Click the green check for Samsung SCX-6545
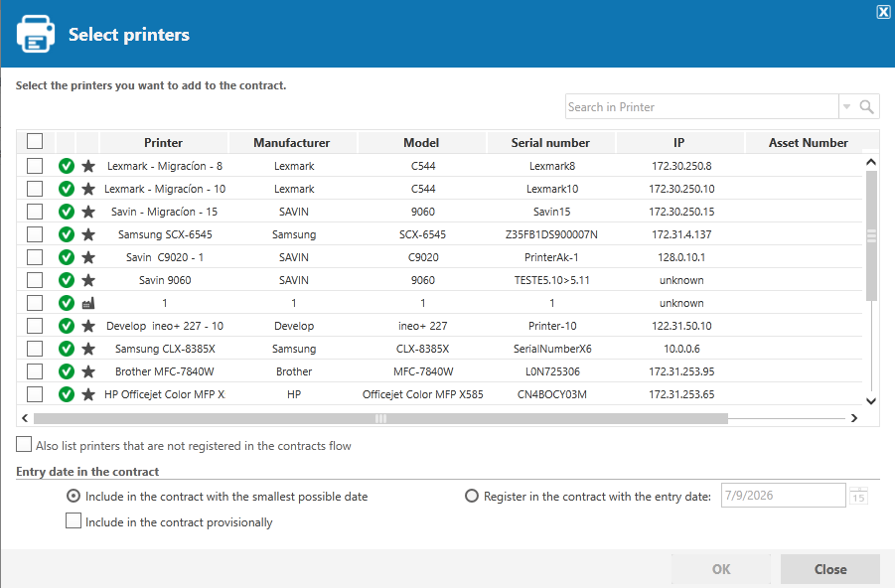The image size is (895, 588). pos(67,234)
